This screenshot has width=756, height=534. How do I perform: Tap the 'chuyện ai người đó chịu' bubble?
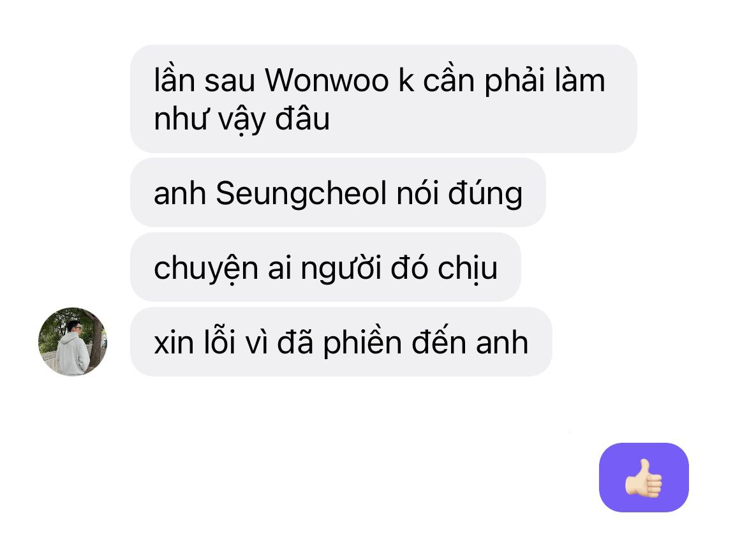(325, 267)
